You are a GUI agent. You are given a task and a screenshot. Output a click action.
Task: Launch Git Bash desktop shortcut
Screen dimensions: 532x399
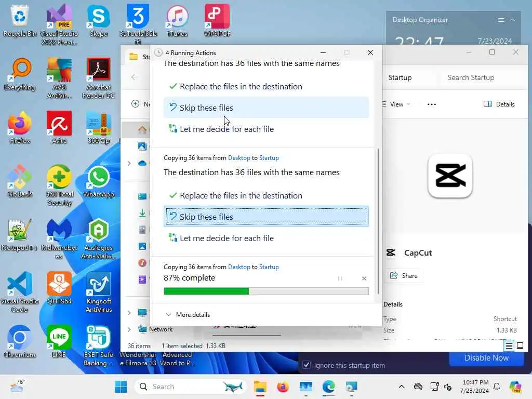[20, 181]
